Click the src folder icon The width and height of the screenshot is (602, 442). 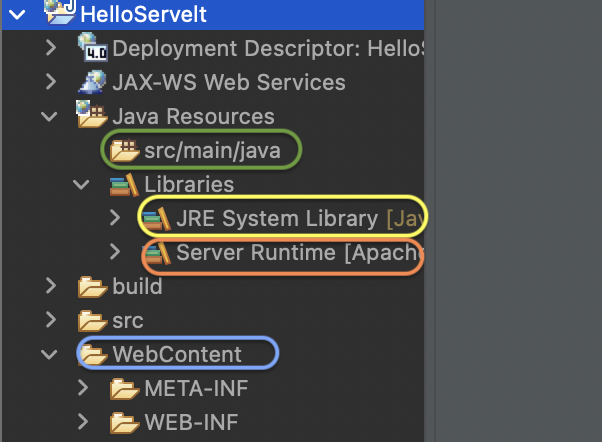[x=92, y=321]
